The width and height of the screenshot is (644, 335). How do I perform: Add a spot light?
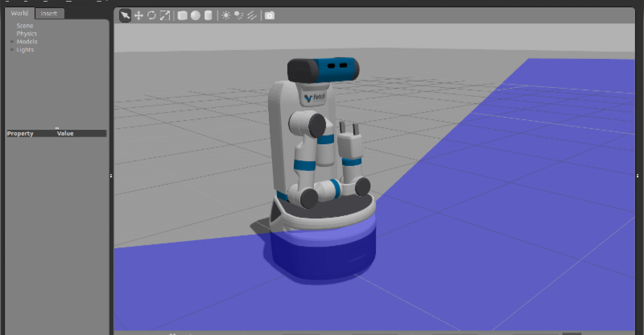pos(239,16)
